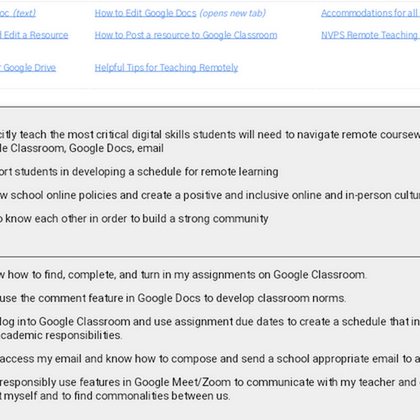Open the 'Accommodations for all' link
Image resolution: width=420 pixels, height=420 pixels.
(x=370, y=13)
